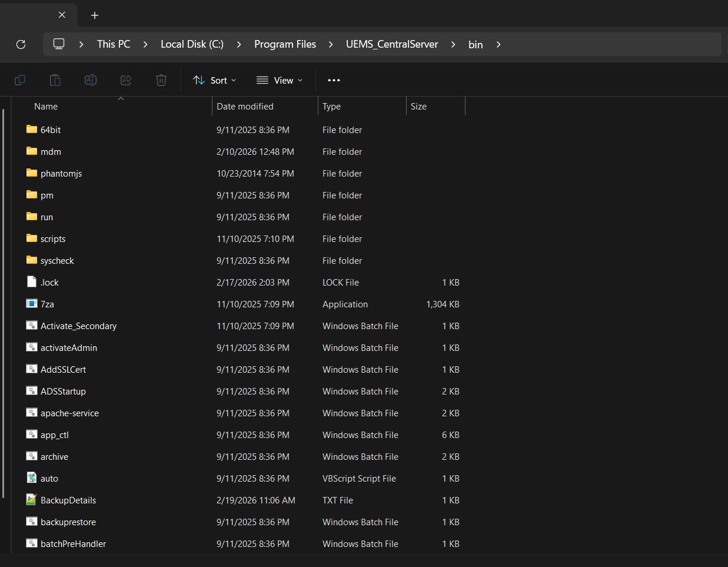This screenshot has width=728, height=567.
Task: Open the scripts folder icon
Action: [x=32, y=238]
